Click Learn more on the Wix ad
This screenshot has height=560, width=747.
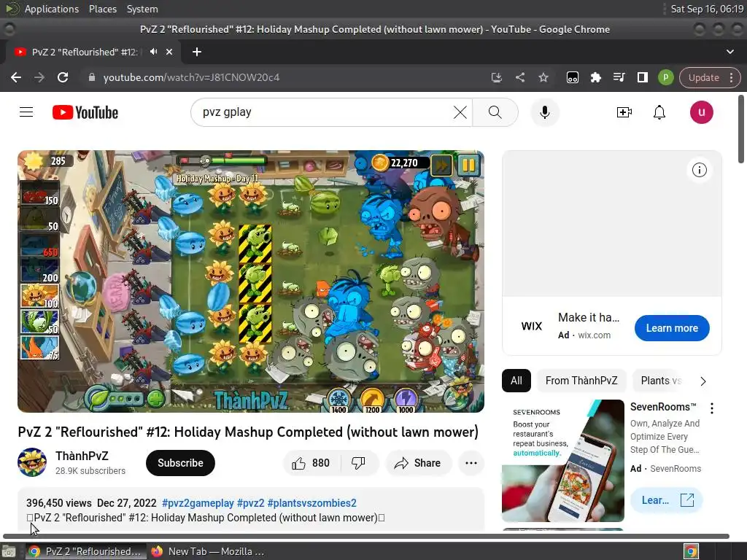coord(672,328)
